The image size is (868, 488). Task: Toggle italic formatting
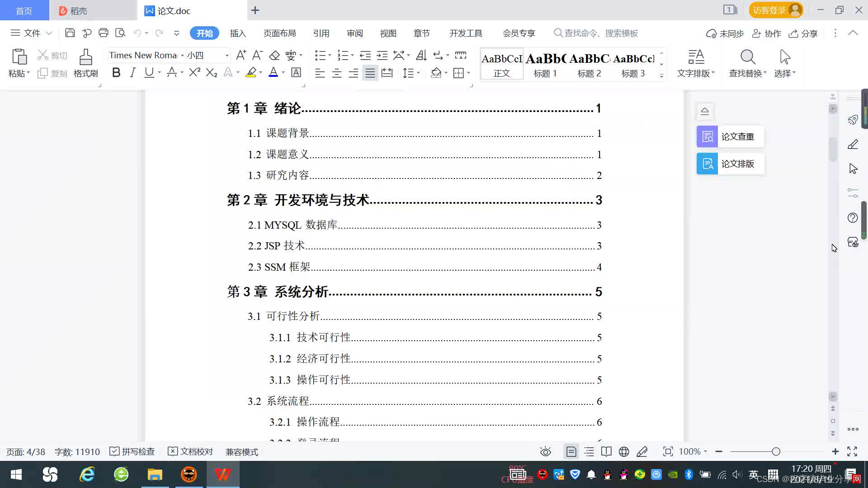[x=132, y=73]
